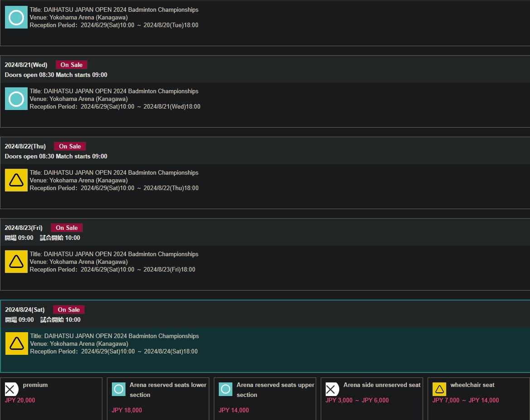Click circle icon for Arena upper section

click(226, 389)
